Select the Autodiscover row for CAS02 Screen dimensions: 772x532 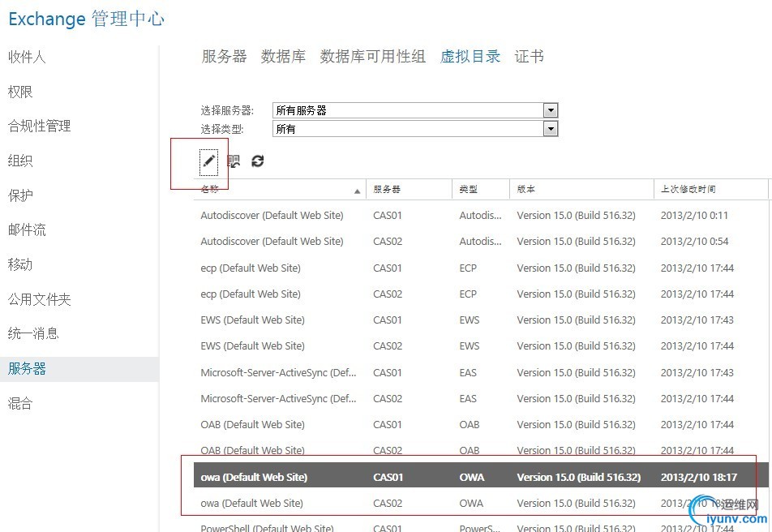coord(481,242)
